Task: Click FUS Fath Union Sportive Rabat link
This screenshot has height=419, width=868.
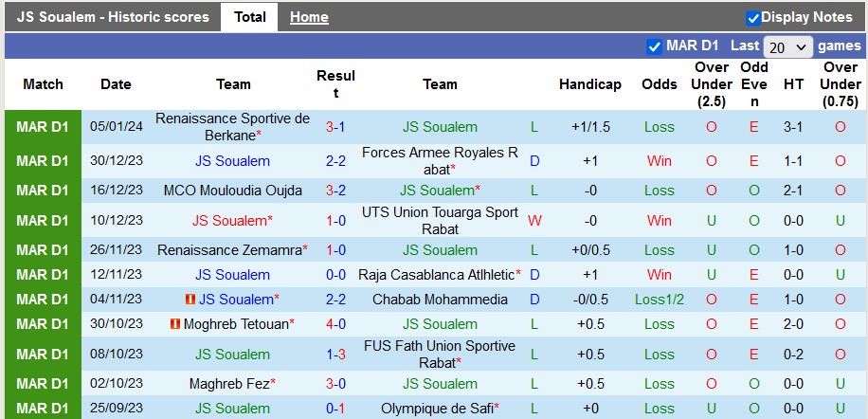Action: coord(440,354)
